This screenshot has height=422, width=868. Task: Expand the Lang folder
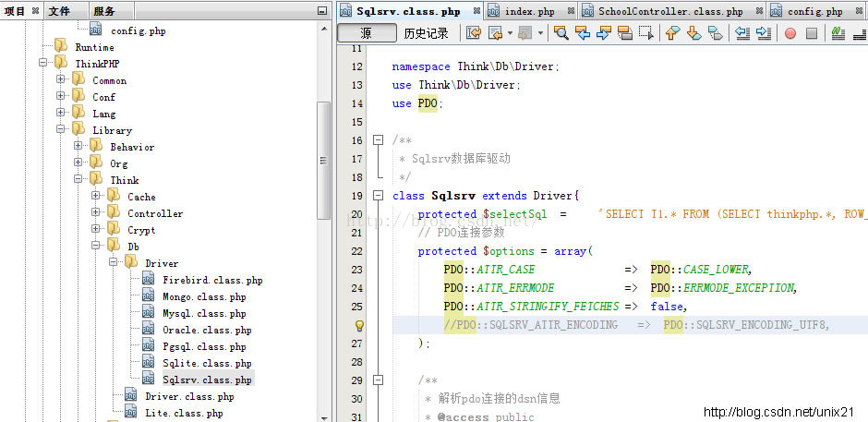click(60, 113)
